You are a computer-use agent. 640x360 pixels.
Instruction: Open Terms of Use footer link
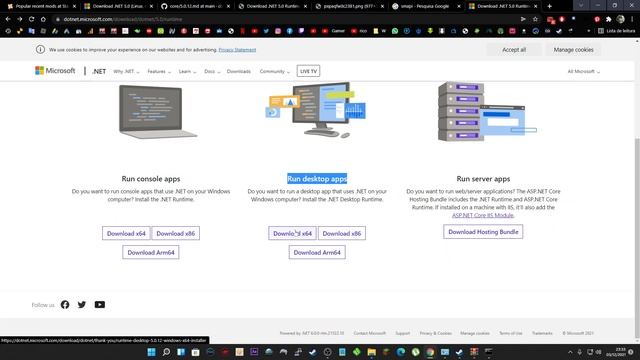[511, 333]
